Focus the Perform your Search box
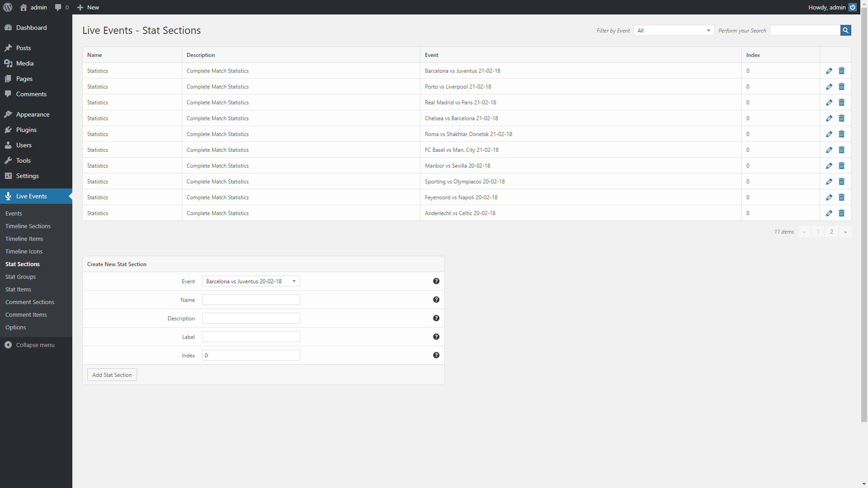This screenshot has width=868, height=488. pos(805,30)
